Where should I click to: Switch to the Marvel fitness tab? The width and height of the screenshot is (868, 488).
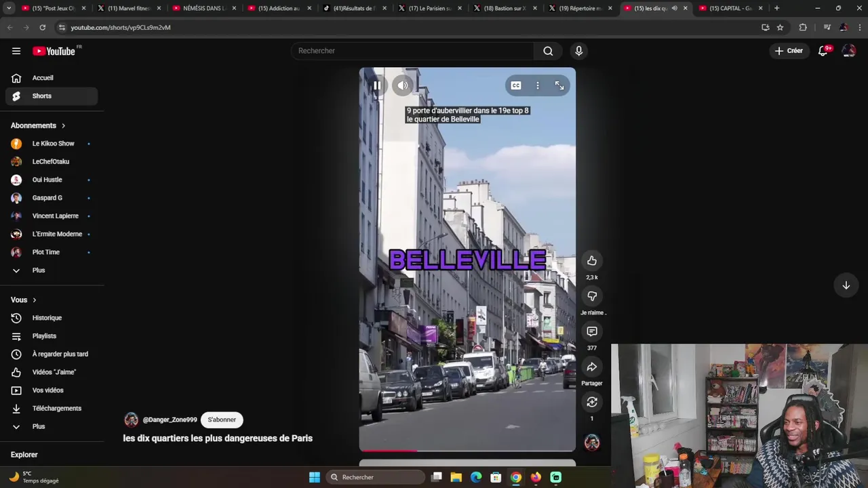coord(129,8)
